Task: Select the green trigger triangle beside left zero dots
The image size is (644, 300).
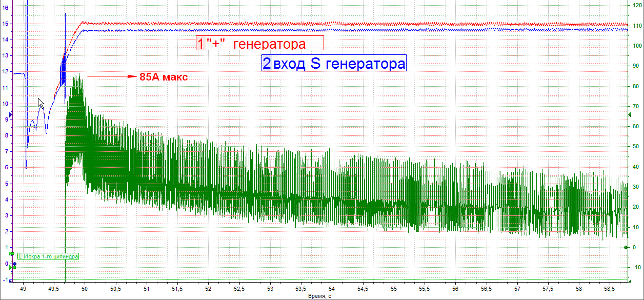Action: pyautogui.click(x=10, y=267)
